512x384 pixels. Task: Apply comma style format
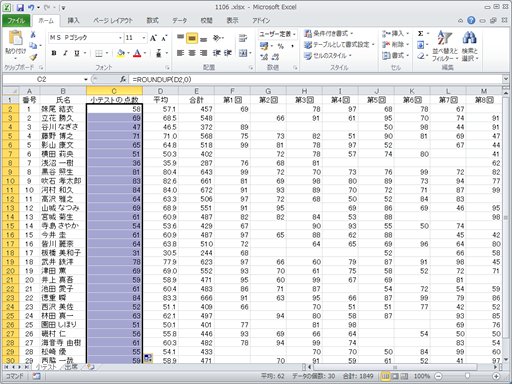[292, 46]
